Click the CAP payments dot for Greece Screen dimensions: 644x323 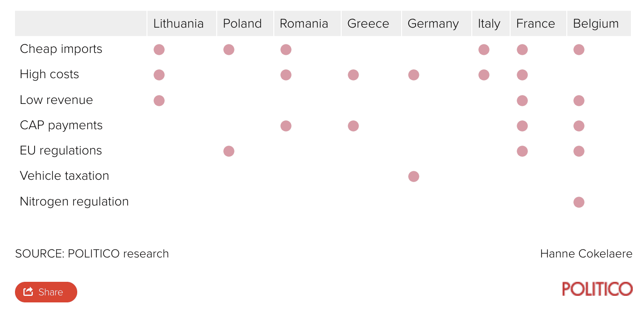pos(353,126)
